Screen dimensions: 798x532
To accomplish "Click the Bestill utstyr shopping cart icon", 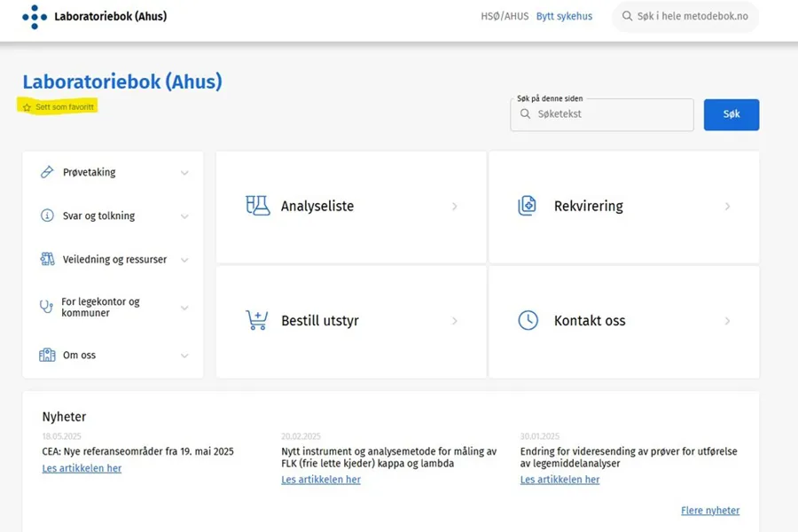I will [x=256, y=320].
